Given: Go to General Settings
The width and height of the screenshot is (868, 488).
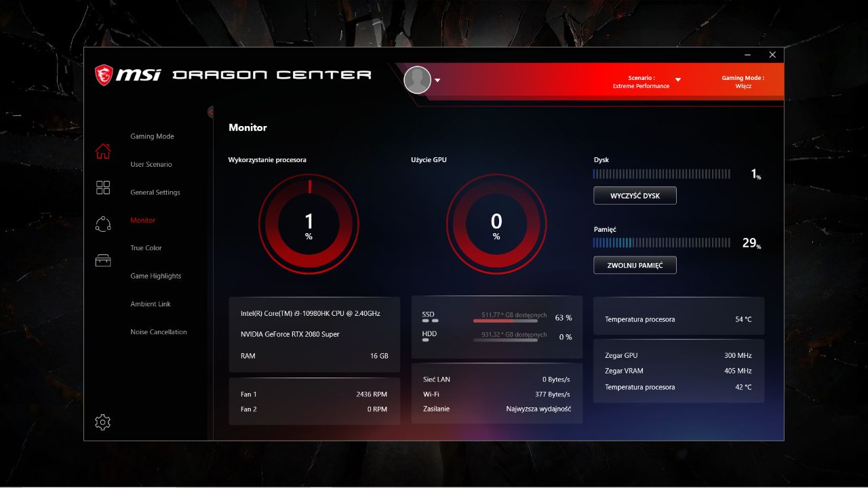Looking at the screenshot, I should [x=155, y=192].
